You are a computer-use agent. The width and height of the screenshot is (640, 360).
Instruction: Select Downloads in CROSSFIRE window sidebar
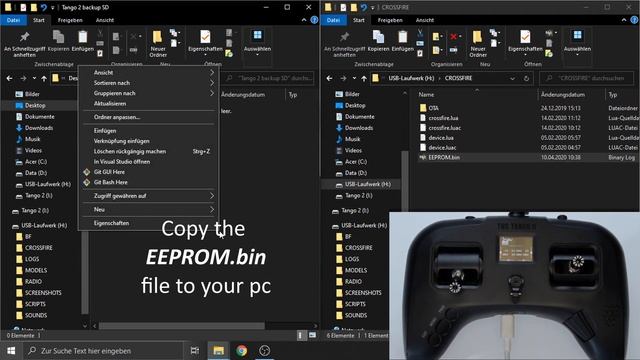(x=359, y=128)
